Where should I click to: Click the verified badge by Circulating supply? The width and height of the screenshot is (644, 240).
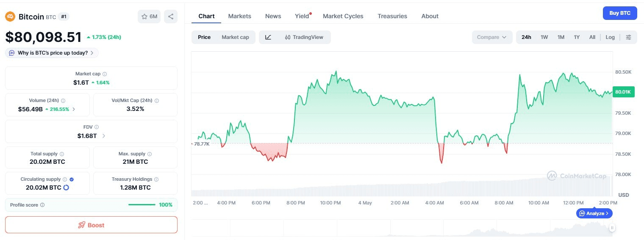[x=72, y=179]
